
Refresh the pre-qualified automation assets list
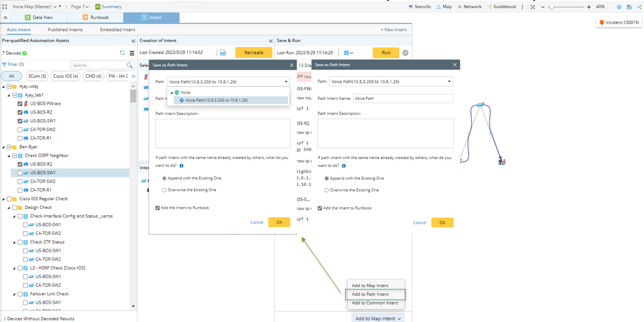(x=122, y=53)
